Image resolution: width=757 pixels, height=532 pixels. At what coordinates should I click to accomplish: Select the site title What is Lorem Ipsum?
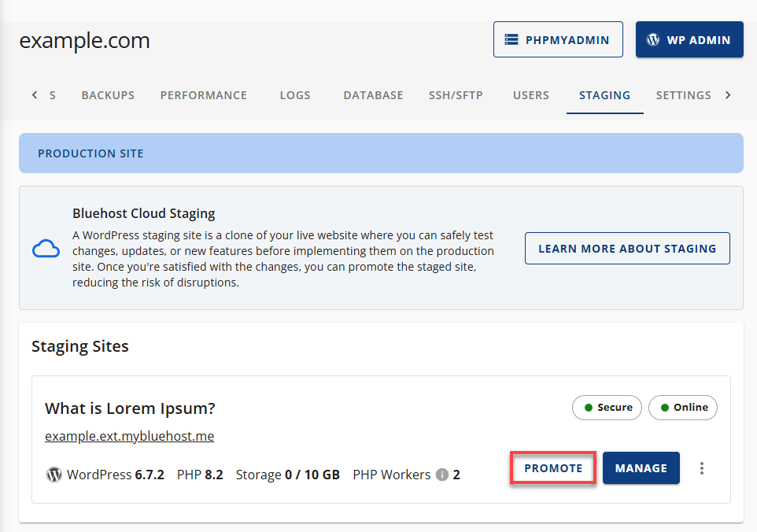point(129,408)
